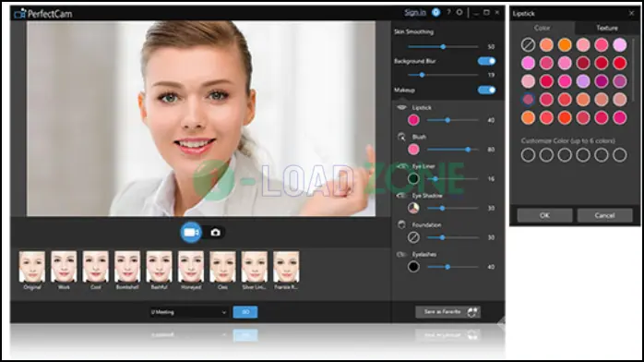Select the highlighted swatch starting the fourth palette row

tap(528, 100)
